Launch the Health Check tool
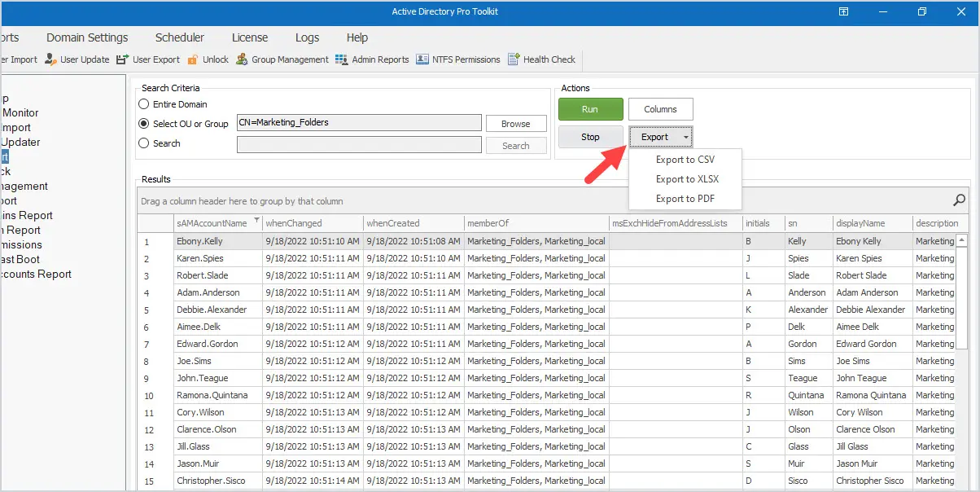The width and height of the screenshot is (980, 492). click(541, 59)
